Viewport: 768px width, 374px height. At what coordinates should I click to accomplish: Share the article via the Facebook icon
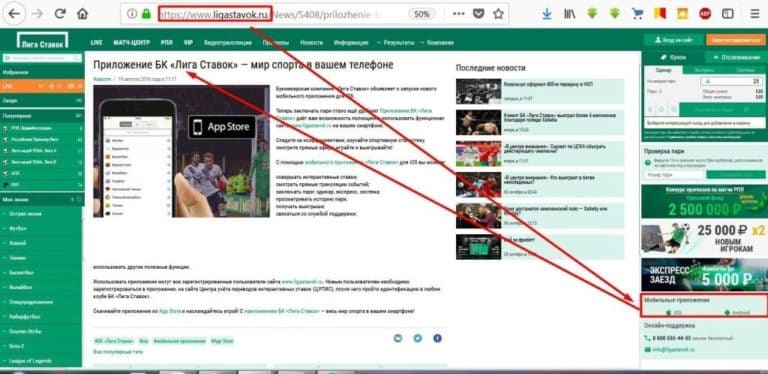pyautogui.click(x=437, y=338)
